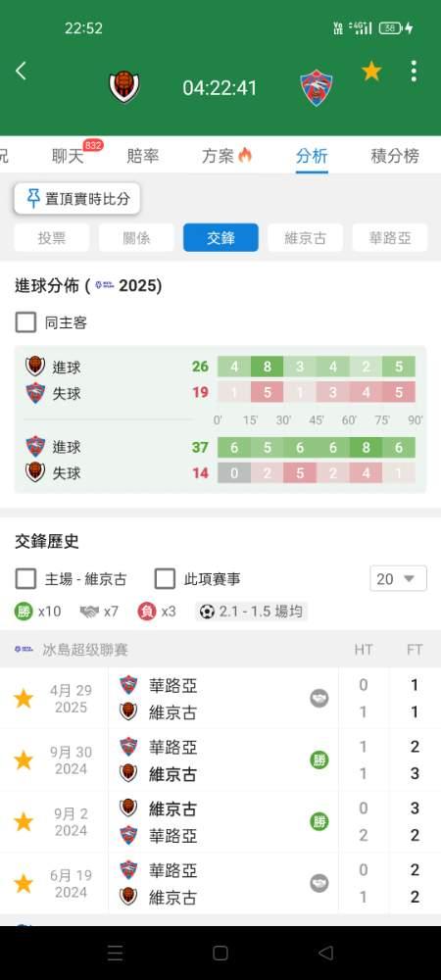Tap the home team crest in header
Screen dimensions: 441x980
coord(124,86)
